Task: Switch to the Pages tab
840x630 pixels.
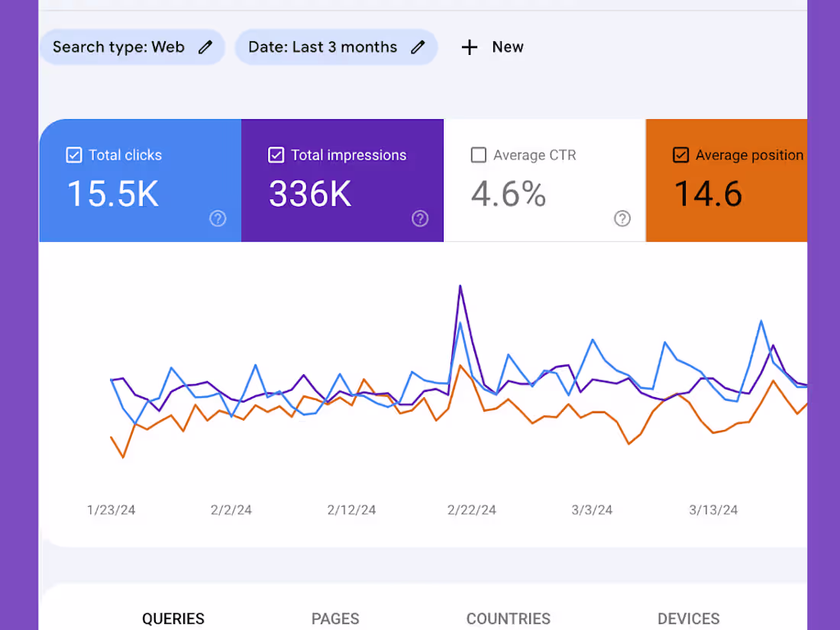Action: [335, 619]
